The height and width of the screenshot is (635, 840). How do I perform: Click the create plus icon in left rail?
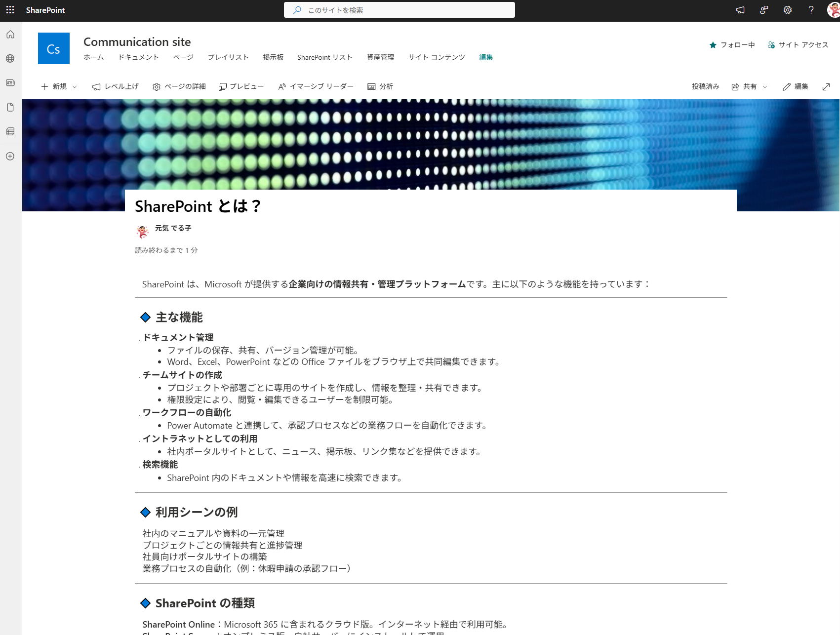point(10,156)
